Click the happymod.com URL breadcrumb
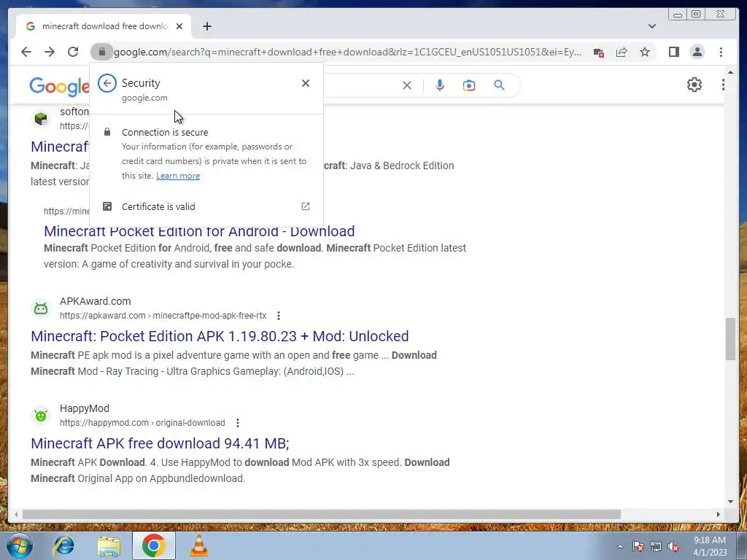747x560 pixels. 142,423
